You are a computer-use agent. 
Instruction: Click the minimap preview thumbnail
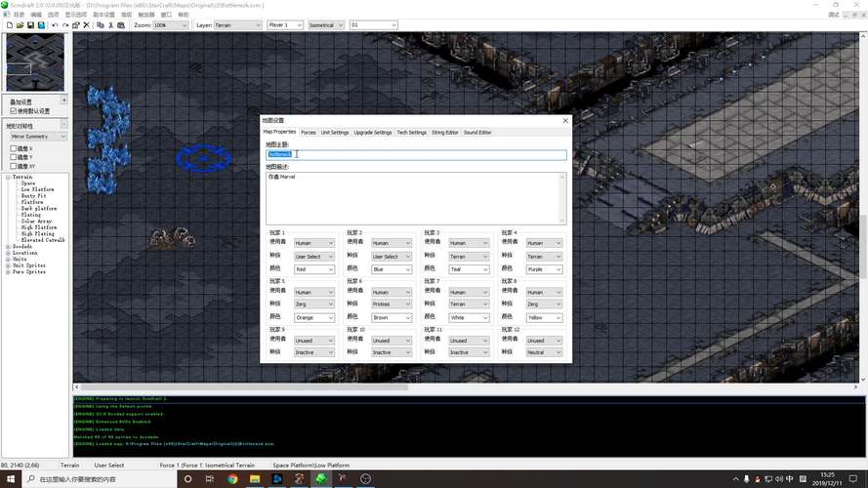(35, 61)
